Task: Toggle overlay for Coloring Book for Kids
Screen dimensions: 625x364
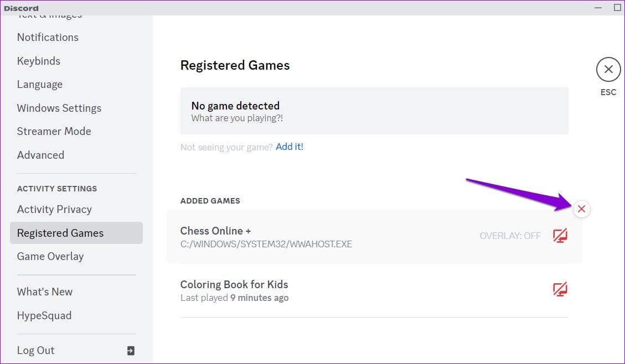Action: (560, 289)
